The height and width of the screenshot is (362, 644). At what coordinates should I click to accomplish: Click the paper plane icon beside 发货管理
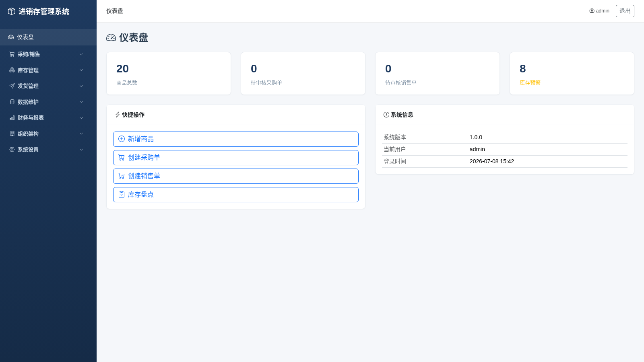tap(12, 86)
